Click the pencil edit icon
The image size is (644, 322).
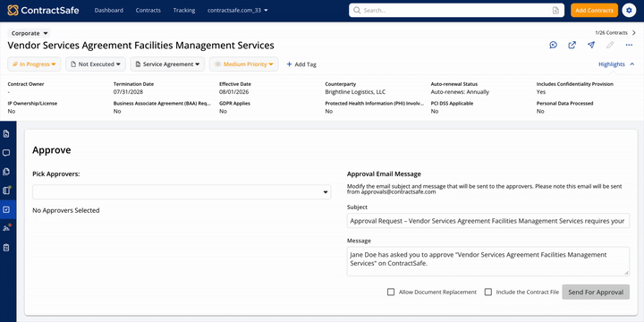click(610, 46)
